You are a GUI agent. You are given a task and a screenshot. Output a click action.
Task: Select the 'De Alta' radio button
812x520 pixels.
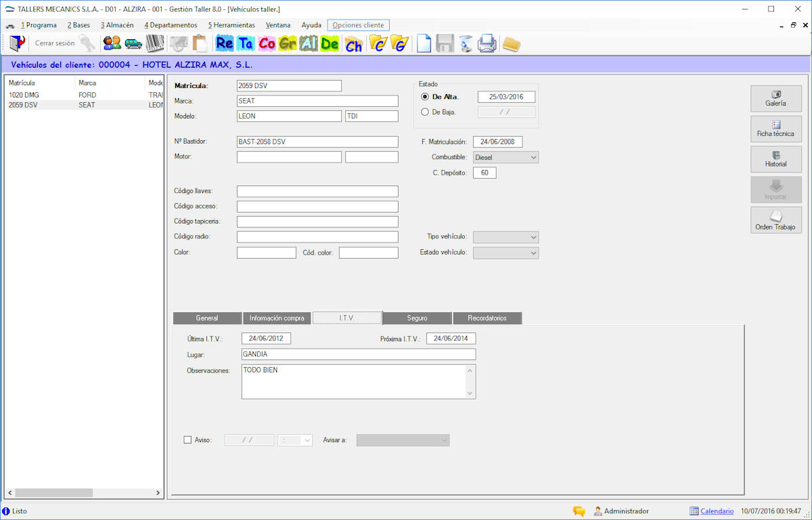click(425, 97)
